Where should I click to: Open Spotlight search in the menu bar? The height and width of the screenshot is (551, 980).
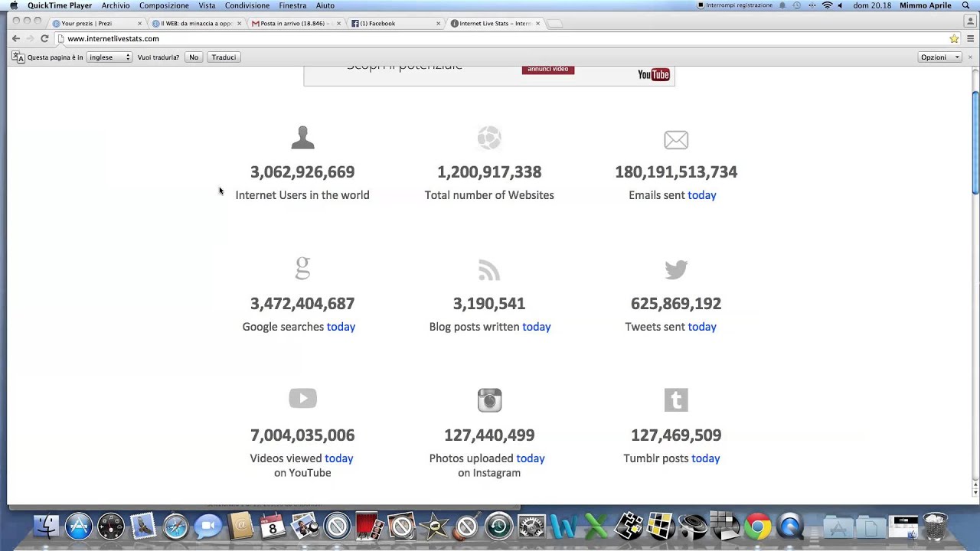coord(966,5)
